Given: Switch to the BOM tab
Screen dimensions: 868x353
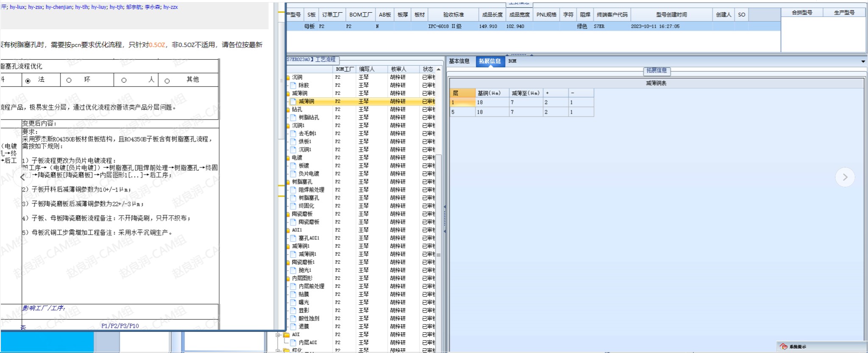Looking at the screenshot, I should pyautogui.click(x=512, y=61).
